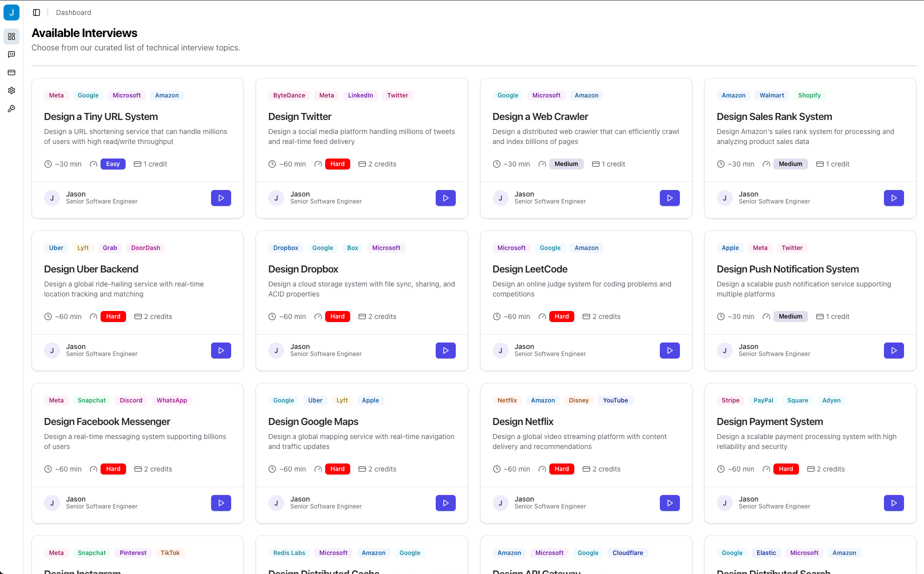The height and width of the screenshot is (574, 924).
Task: Click the WhatsApp tag on Facebook Messenger card
Action: pos(172,400)
